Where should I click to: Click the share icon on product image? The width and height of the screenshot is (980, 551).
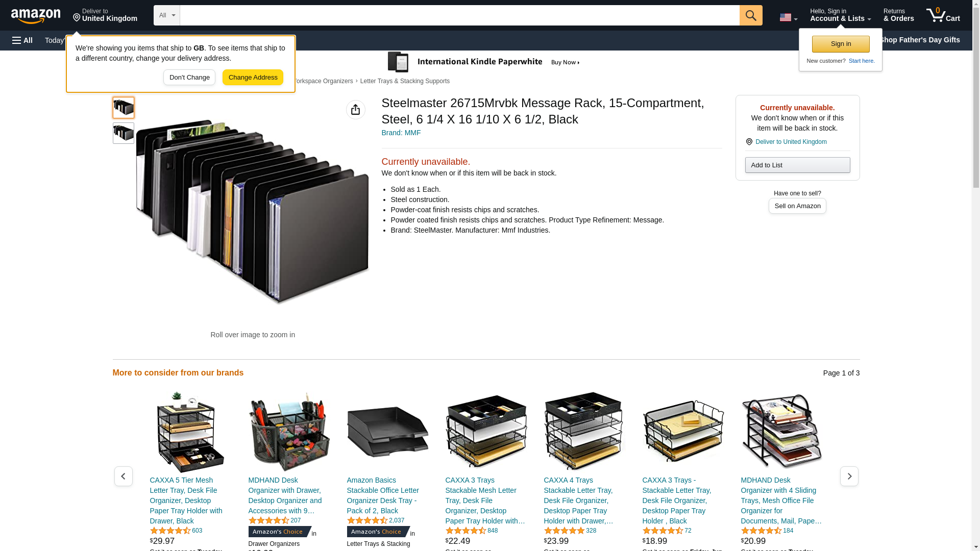click(356, 110)
